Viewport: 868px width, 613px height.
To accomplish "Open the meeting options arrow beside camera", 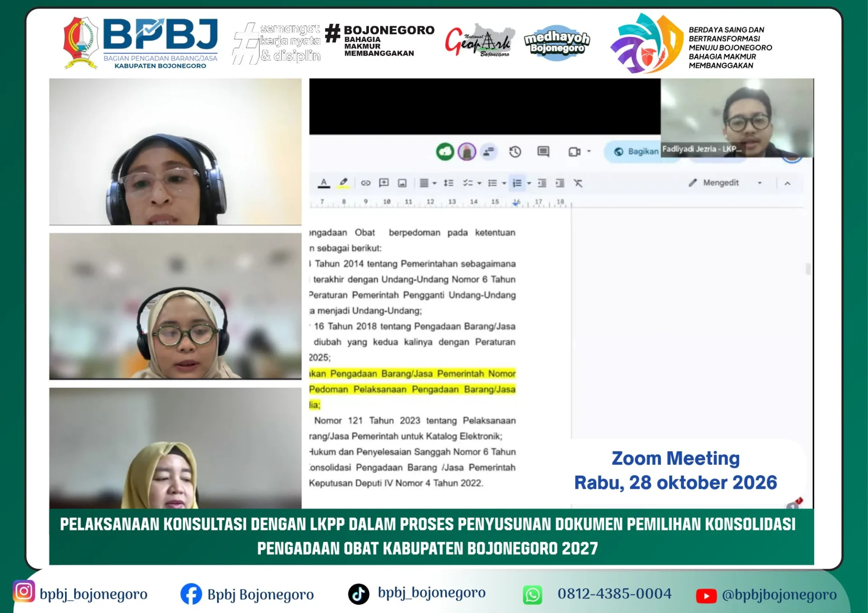I will (x=589, y=152).
